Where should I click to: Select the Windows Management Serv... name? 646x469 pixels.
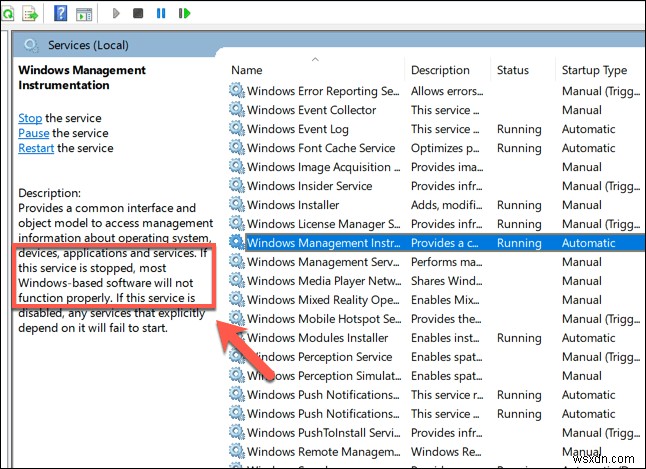coord(323,262)
